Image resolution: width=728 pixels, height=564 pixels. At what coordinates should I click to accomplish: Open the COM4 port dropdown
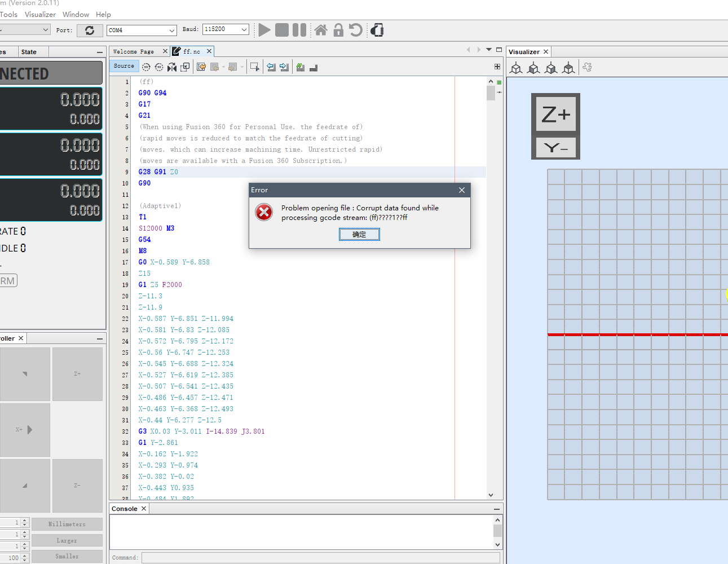142,30
